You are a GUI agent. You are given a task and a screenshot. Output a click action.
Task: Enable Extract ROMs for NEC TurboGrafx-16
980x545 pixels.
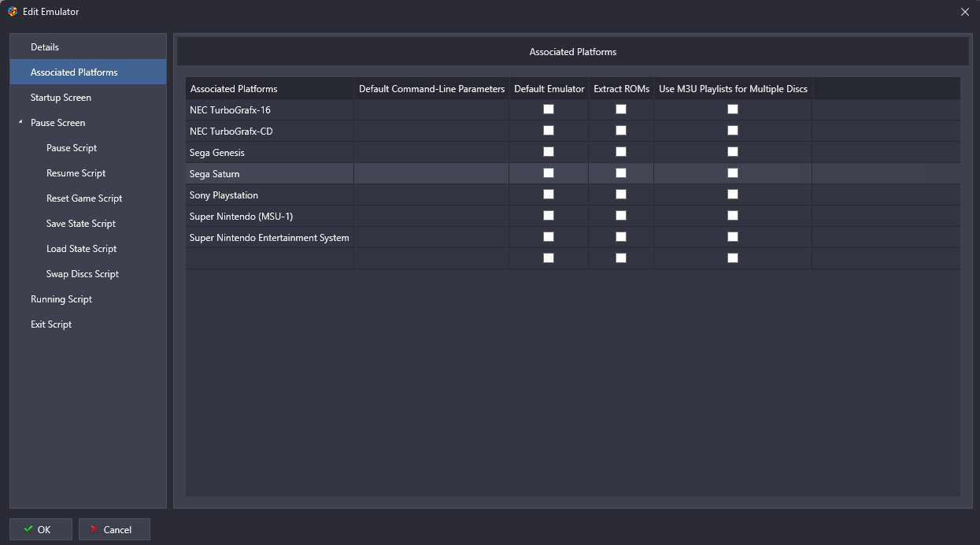(x=621, y=109)
